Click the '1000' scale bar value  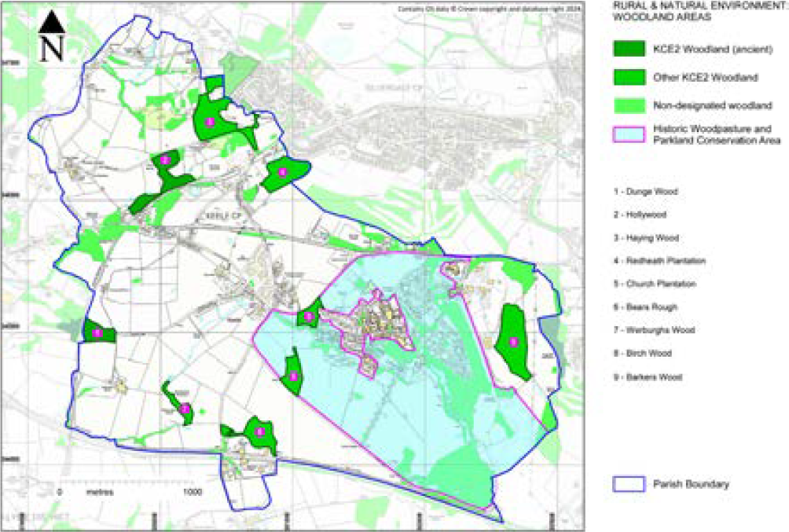coord(193,492)
